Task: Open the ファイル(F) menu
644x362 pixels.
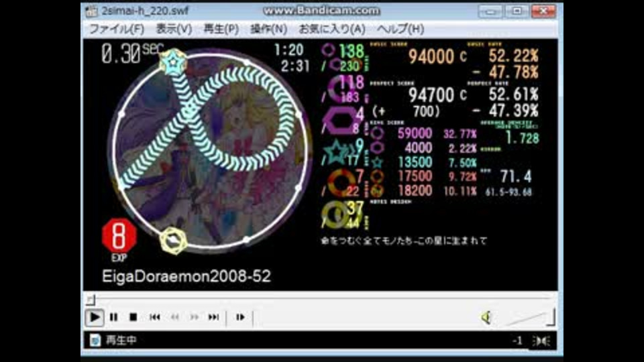Action: (x=117, y=29)
